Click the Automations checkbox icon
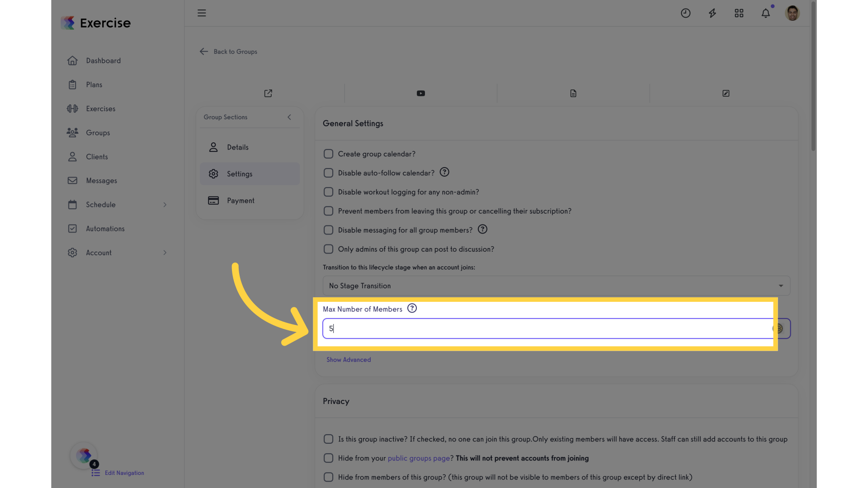 72,229
